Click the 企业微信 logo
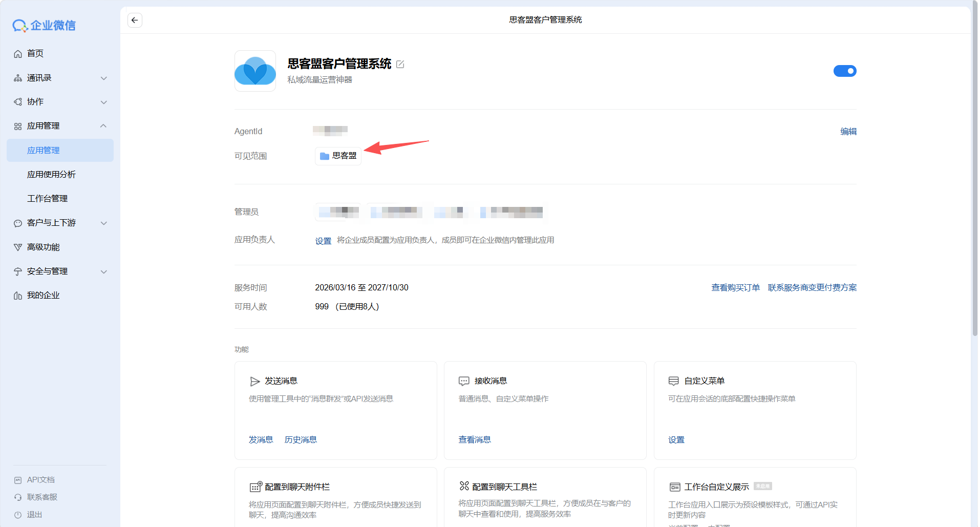 [44, 25]
